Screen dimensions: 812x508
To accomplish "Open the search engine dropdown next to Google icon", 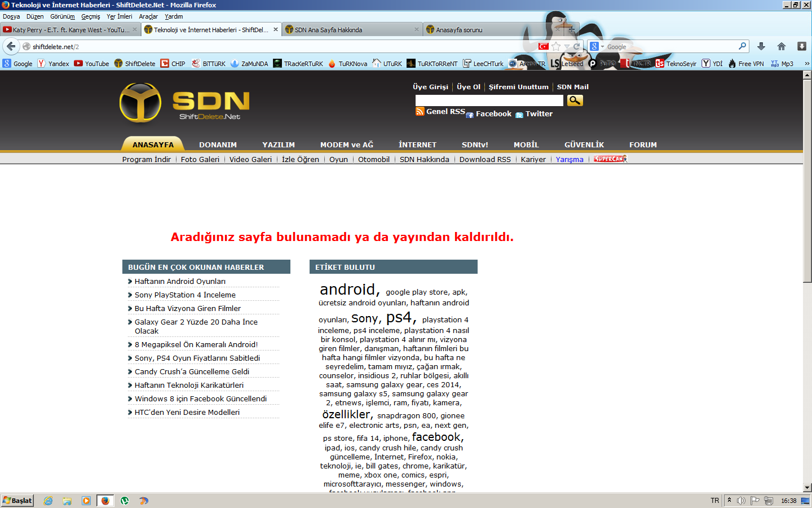I will [x=602, y=47].
